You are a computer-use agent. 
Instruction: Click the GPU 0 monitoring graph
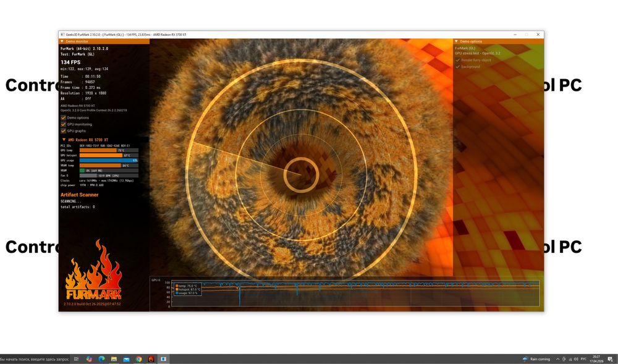pos(355,294)
